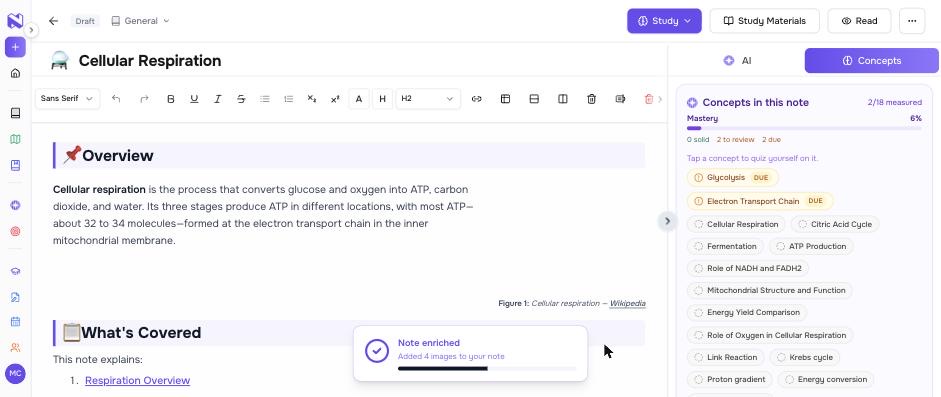Open the Respiration Overview link
The image size is (941, 397).
pyautogui.click(x=137, y=380)
